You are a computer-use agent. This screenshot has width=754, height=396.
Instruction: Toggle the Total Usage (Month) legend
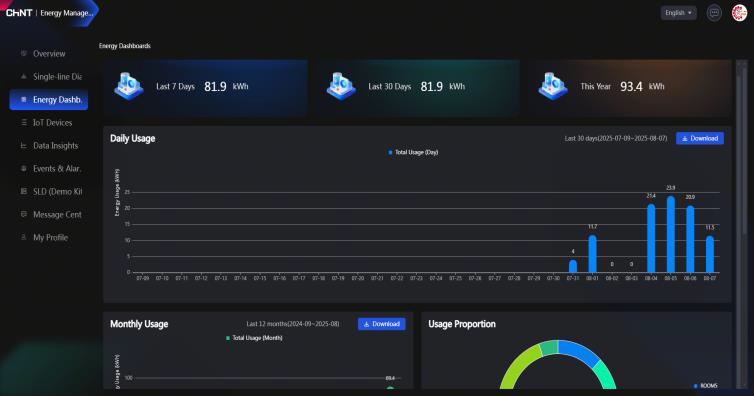click(254, 338)
